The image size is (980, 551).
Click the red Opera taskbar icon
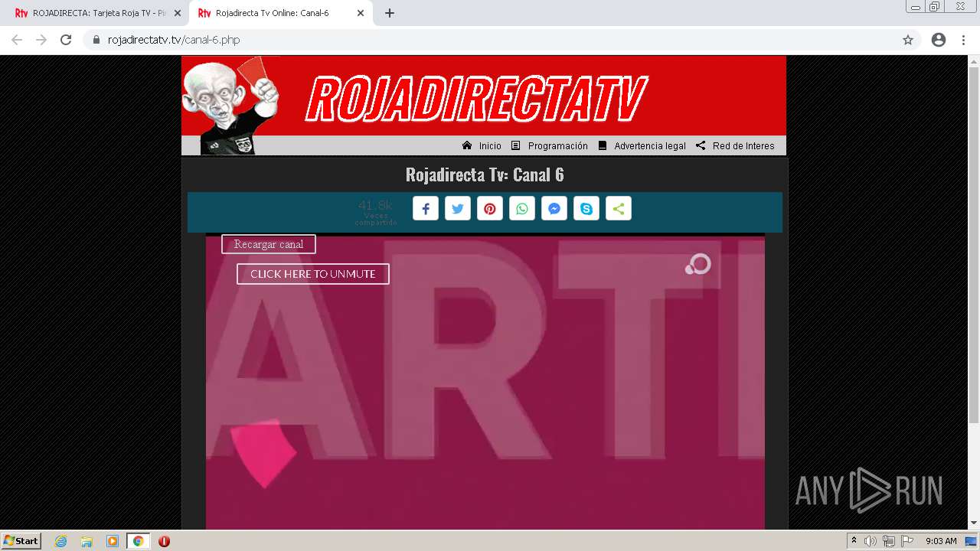click(164, 541)
